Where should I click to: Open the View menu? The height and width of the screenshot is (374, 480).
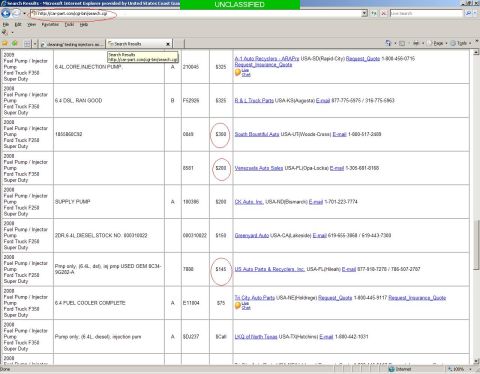pyautogui.click(x=32, y=24)
